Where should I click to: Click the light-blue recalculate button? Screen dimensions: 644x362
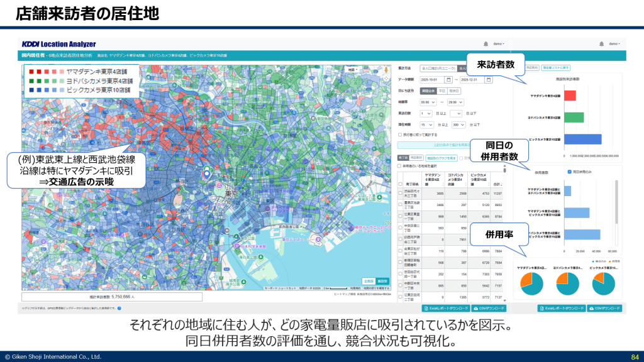(434, 145)
